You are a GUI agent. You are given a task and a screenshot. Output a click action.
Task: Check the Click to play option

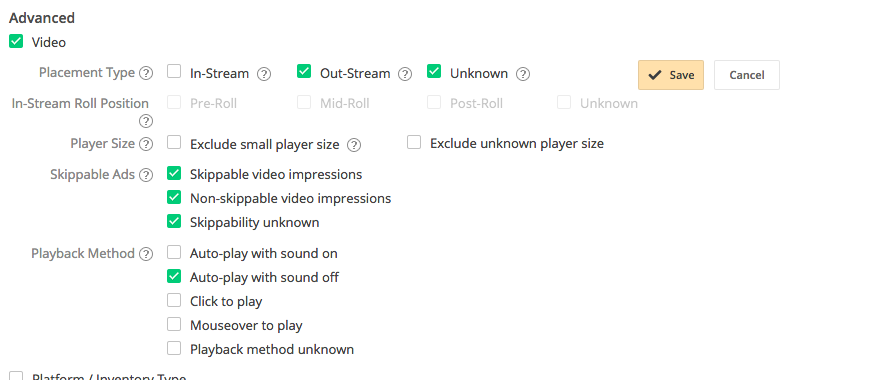(174, 300)
